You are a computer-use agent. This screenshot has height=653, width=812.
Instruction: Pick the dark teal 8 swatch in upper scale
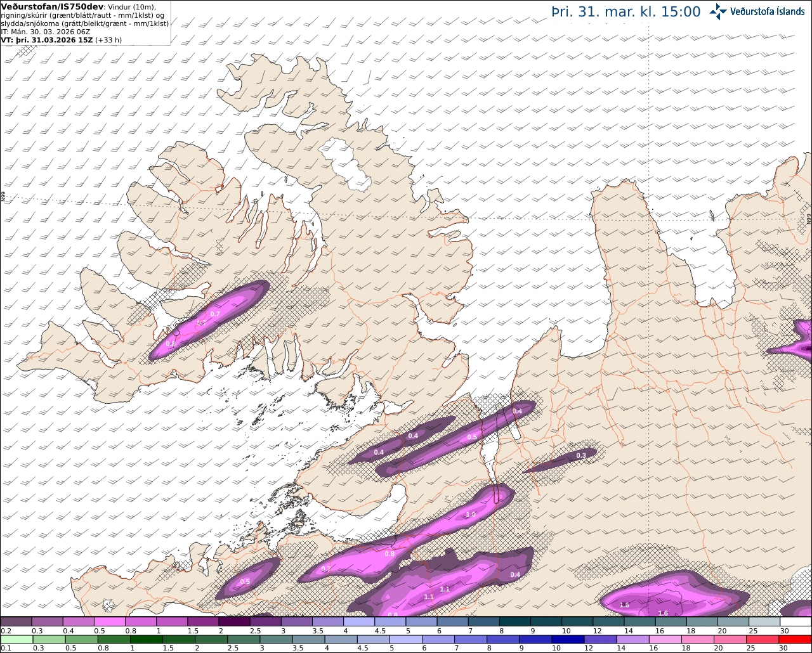click(x=515, y=622)
